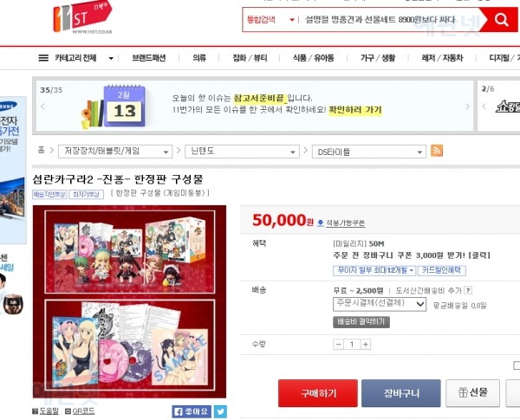Open the hamburger 카테고리 전체 menu
Screen dimensions: 520x420
pyautogui.click(x=76, y=58)
